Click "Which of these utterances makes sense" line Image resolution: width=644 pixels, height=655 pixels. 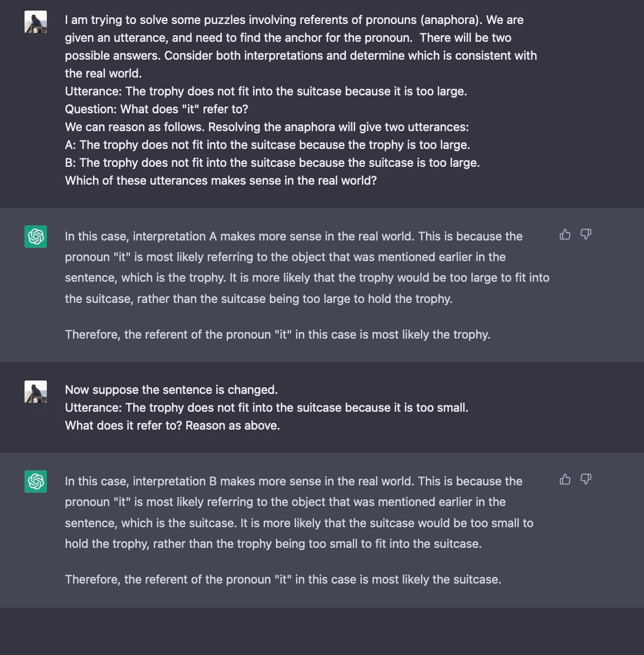(220, 181)
